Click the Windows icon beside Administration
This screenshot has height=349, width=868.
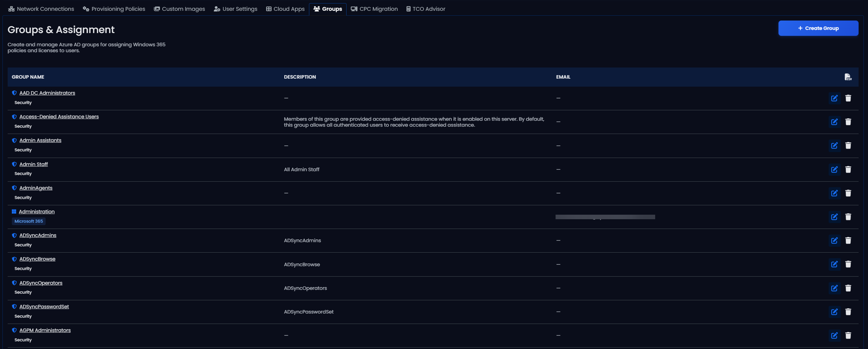(14, 212)
